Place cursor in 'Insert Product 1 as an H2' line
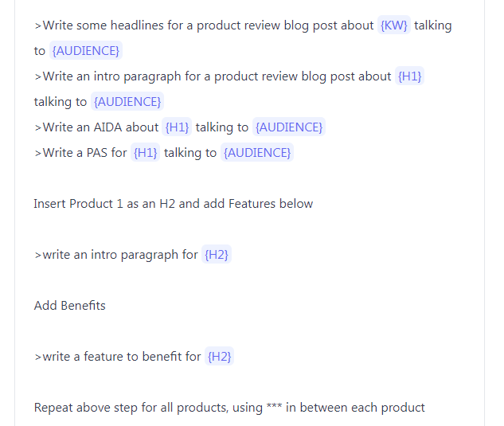 [x=173, y=204]
